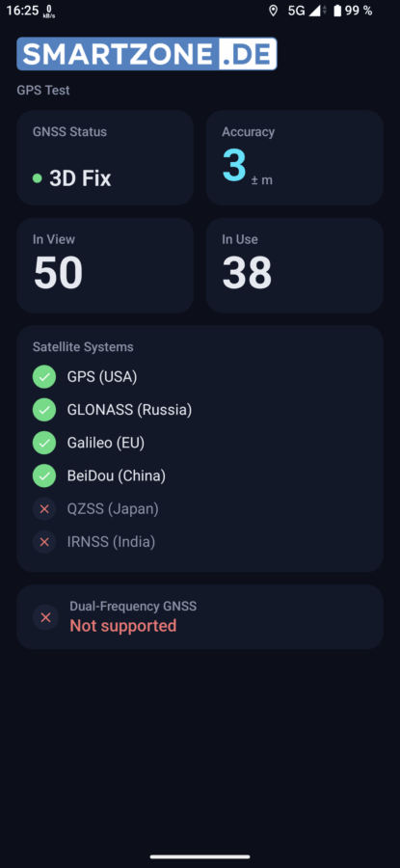Open the Accuracy card showing 3 m
Viewport: 400px width, 868px height.
294,158
